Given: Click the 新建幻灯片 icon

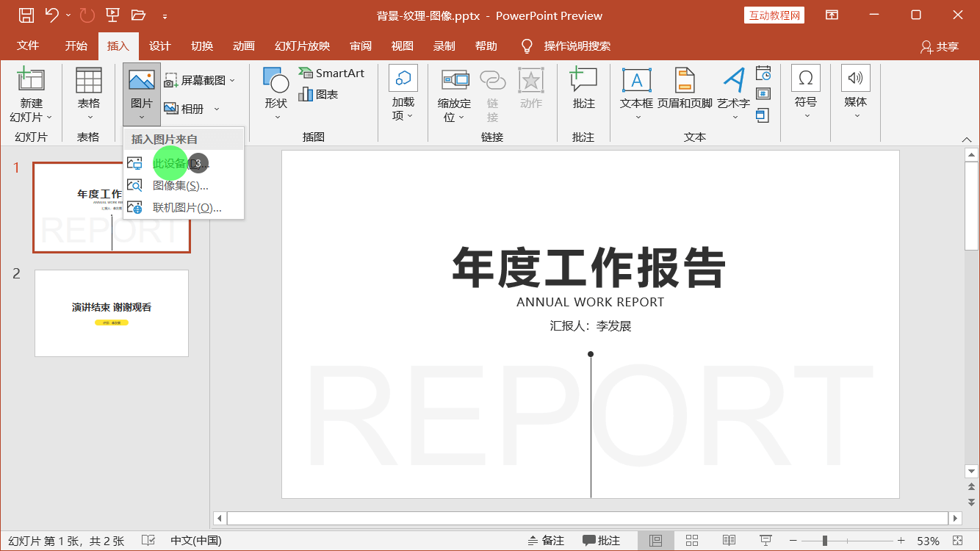Looking at the screenshot, I should coord(31,79).
